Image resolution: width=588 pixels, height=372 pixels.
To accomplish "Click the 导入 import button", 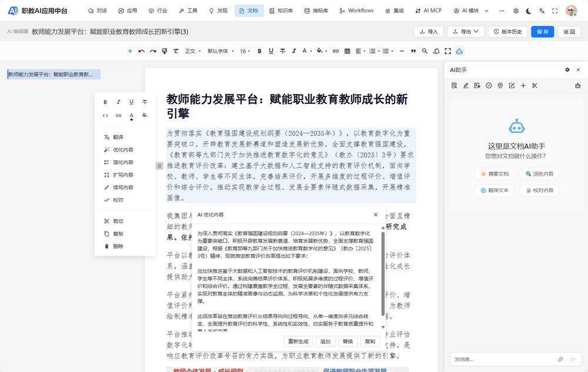I will [x=429, y=32].
